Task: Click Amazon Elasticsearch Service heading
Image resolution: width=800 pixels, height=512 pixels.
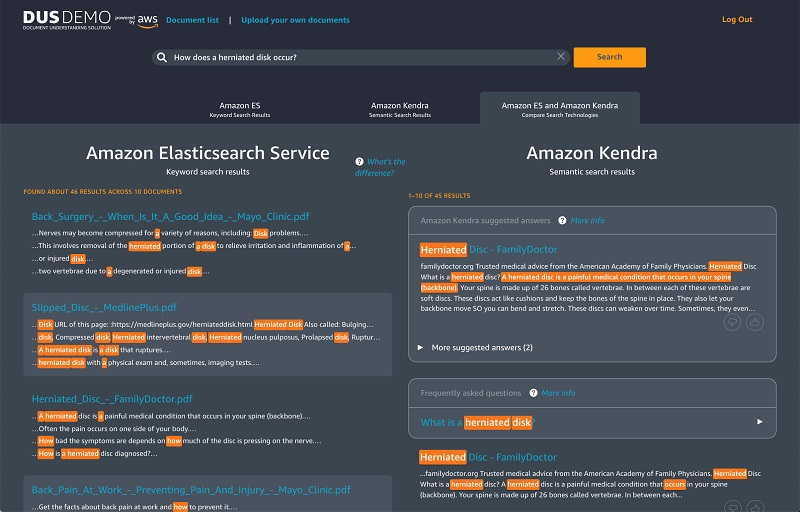Action: coord(208,153)
